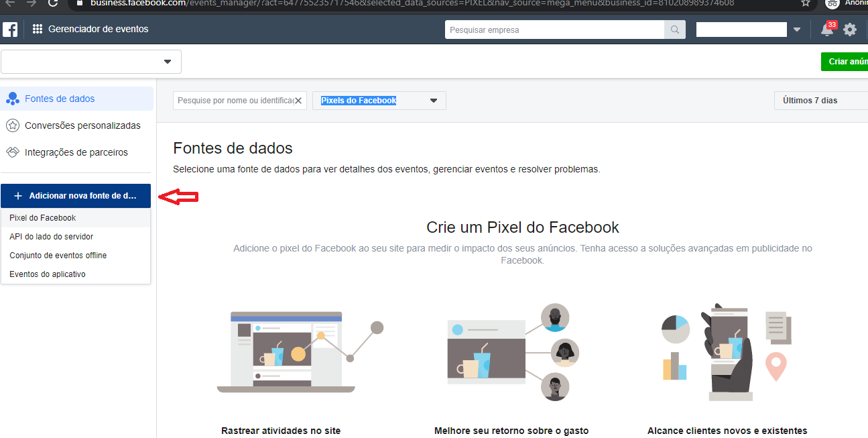Open the ad account dropdown

pos(91,62)
